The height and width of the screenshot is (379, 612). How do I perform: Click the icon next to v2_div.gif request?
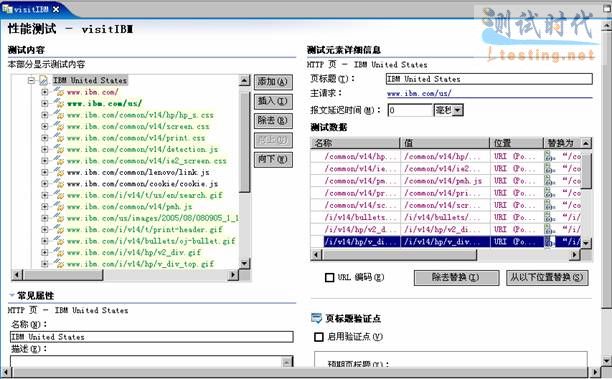[x=59, y=253]
